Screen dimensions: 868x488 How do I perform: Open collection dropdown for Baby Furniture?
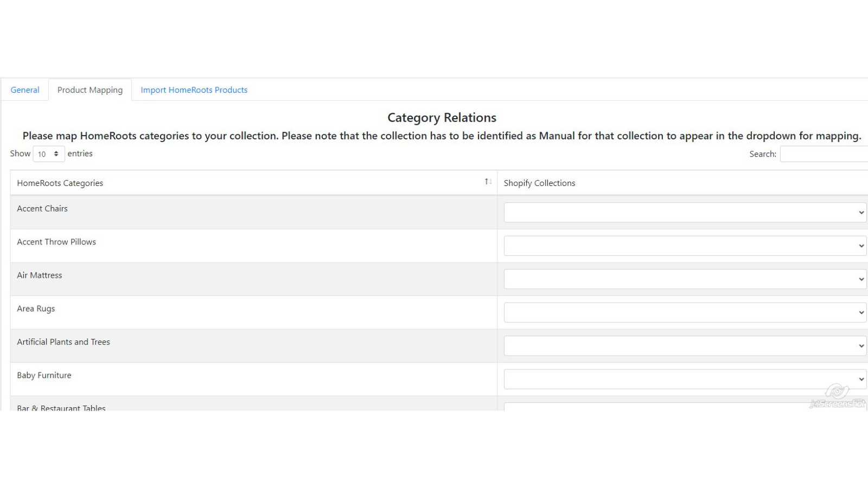685,379
